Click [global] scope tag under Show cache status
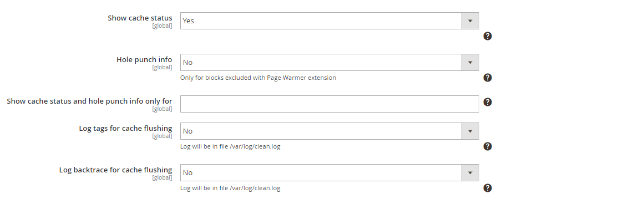The image size is (644, 209). click(162, 26)
